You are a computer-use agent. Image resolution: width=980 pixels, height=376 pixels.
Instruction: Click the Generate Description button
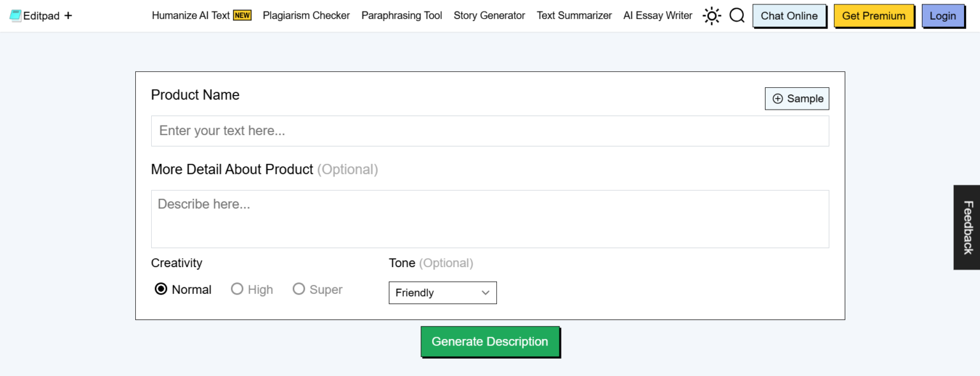tap(489, 341)
